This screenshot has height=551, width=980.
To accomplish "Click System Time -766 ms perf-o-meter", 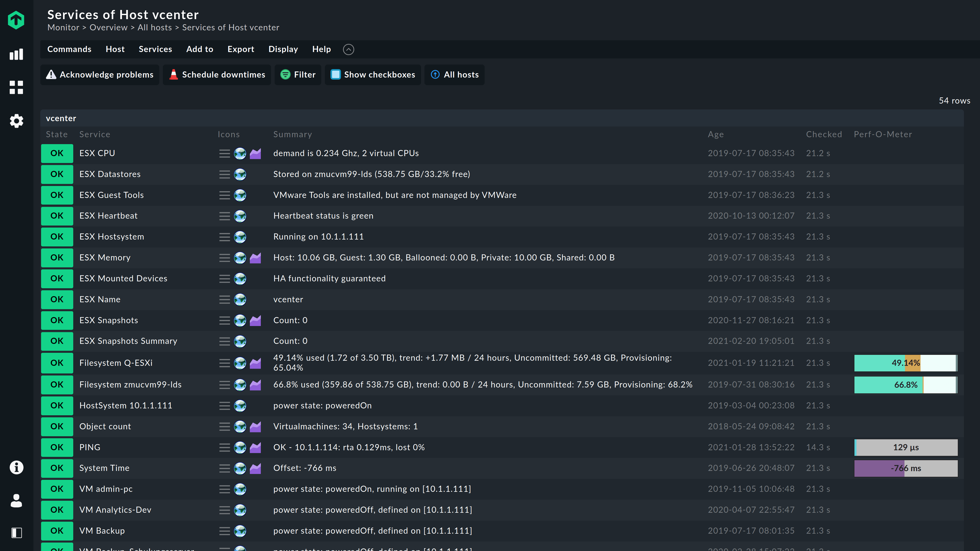I will (906, 468).
